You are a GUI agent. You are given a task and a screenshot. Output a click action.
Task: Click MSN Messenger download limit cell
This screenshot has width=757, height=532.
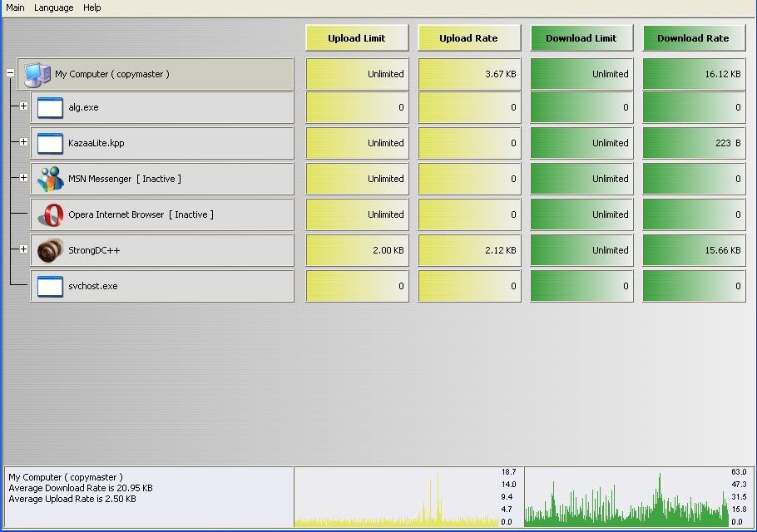[x=581, y=179]
